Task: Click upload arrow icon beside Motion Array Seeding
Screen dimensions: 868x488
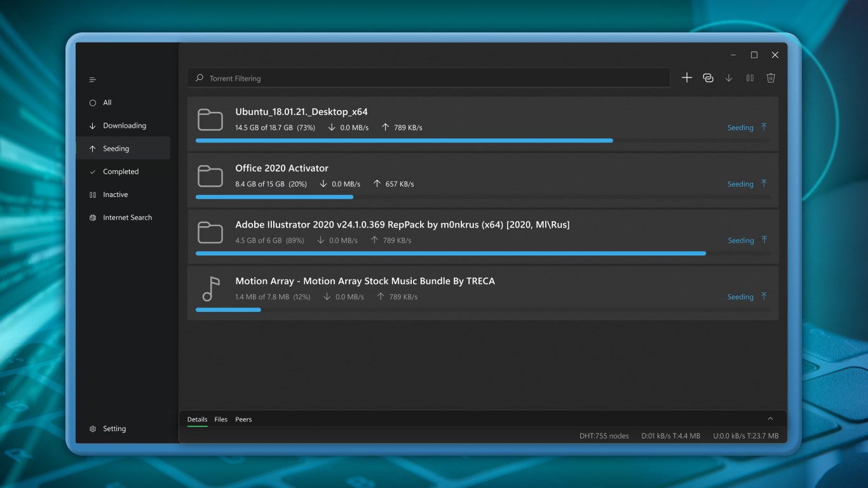Action: pyautogui.click(x=764, y=296)
